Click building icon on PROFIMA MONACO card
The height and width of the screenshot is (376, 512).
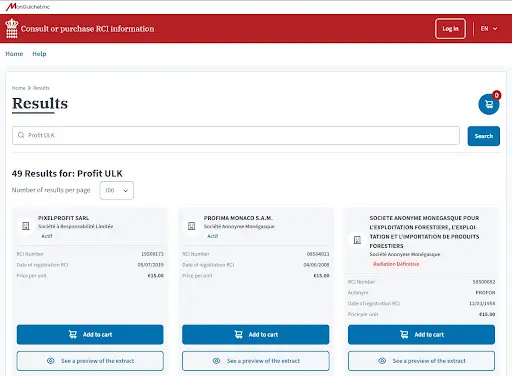[191, 226]
